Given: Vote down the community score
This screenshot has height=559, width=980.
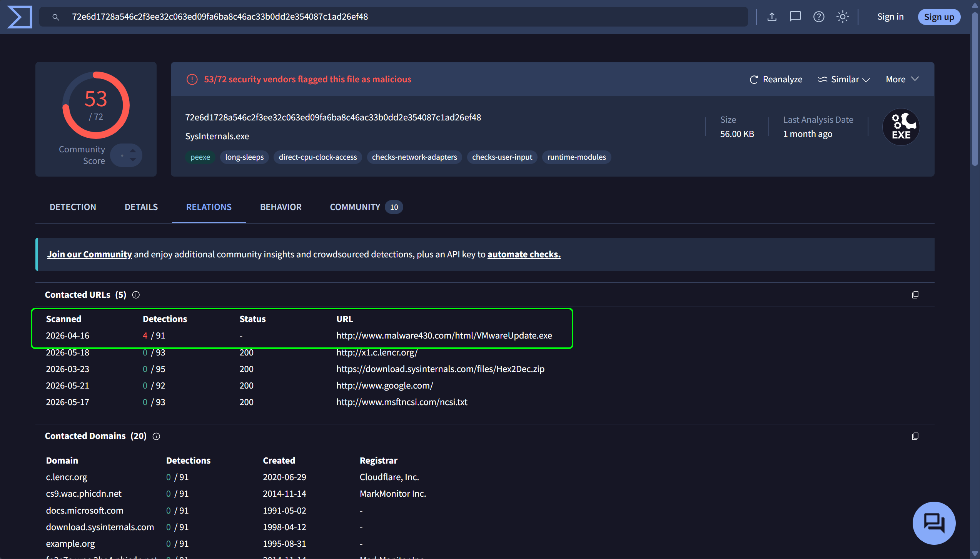Looking at the screenshot, I should pyautogui.click(x=133, y=160).
